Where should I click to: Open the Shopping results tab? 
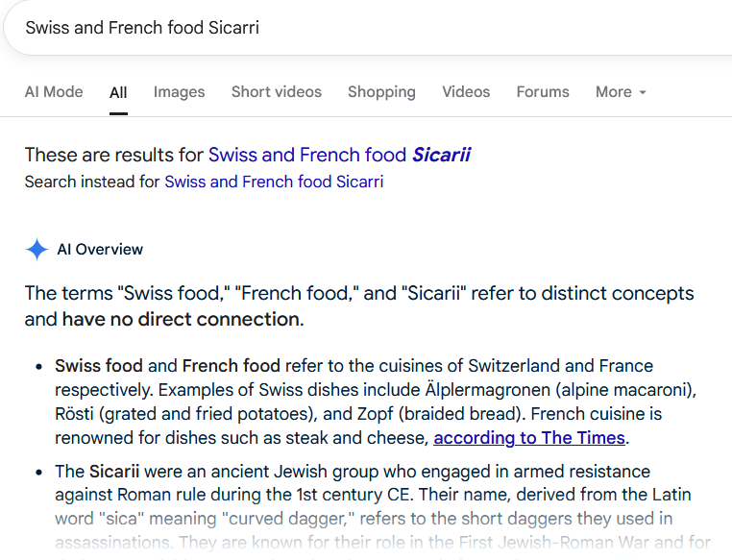tap(381, 92)
